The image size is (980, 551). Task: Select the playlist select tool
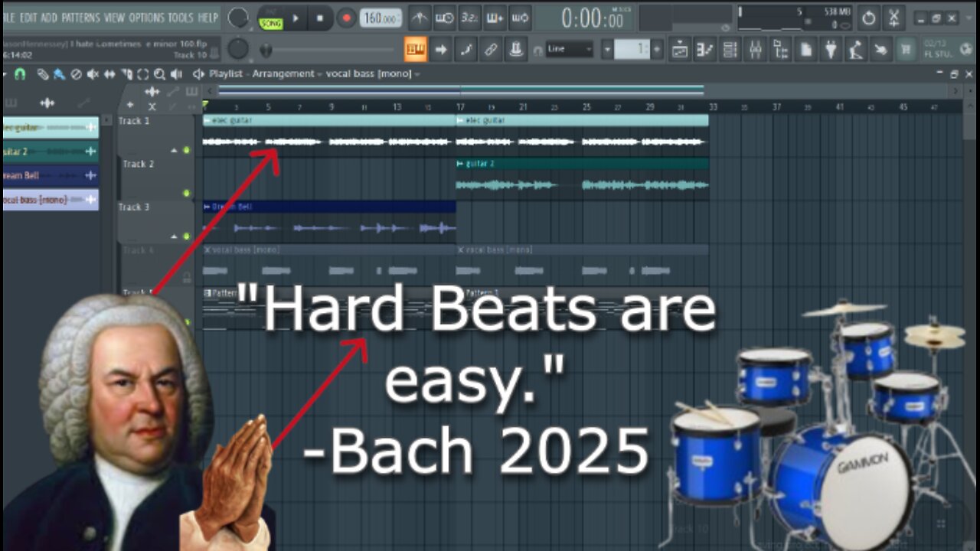142,74
